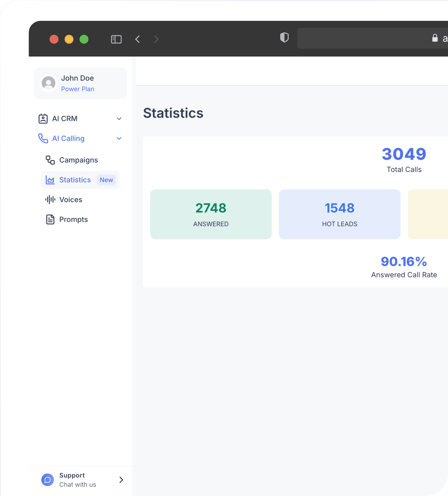Click the shield icon in the browser toolbar
The height and width of the screenshot is (496, 448).
pyautogui.click(x=284, y=38)
